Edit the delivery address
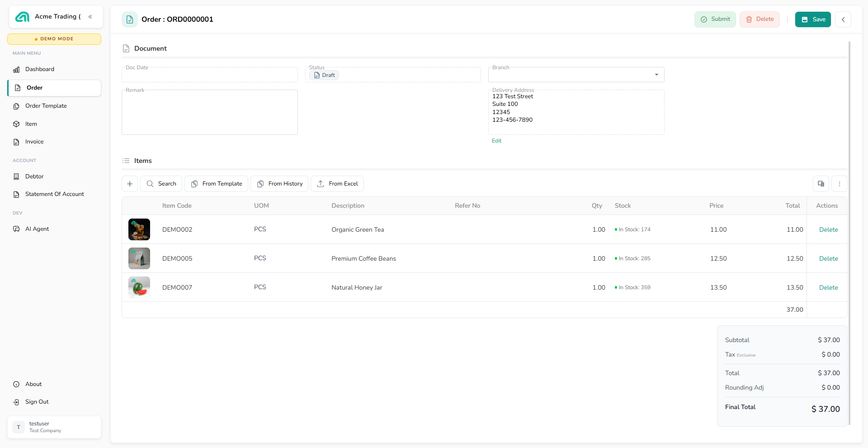 tap(496, 141)
